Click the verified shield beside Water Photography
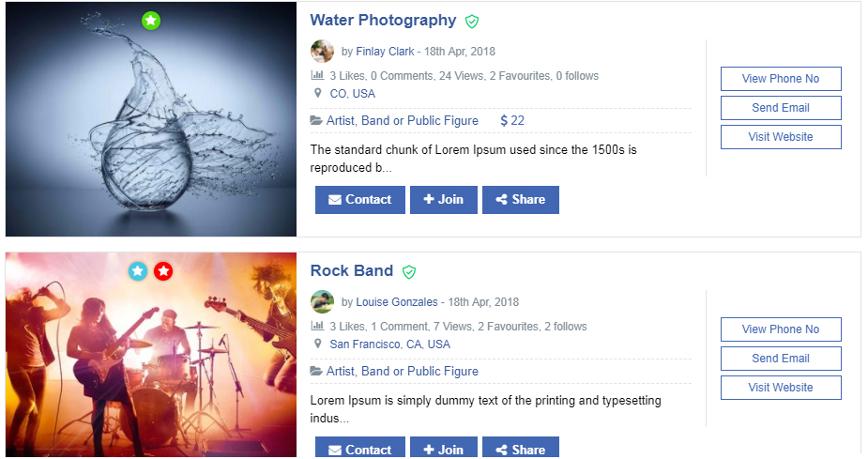The height and width of the screenshot is (459, 868). coord(472,21)
